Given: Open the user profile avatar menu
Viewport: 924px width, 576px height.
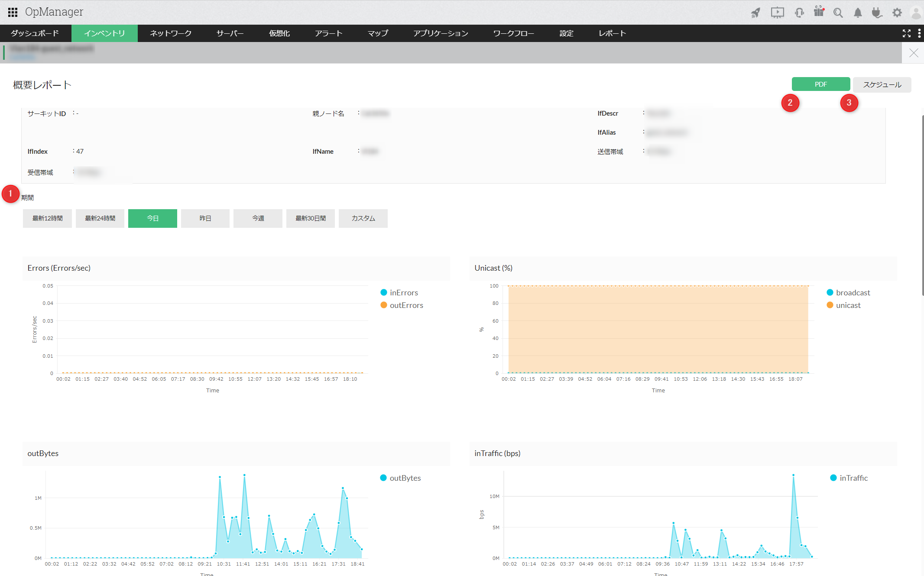Looking at the screenshot, I should click(x=916, y=13).
